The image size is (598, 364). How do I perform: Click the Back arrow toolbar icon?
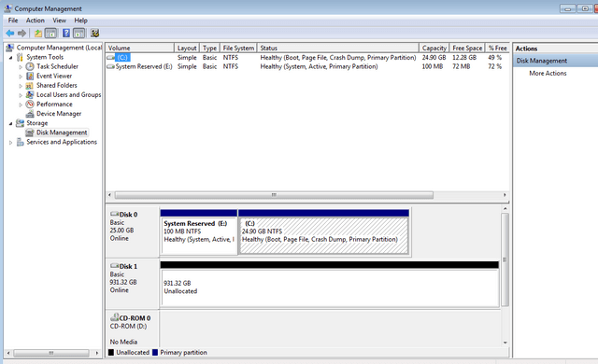pos(10,34)
